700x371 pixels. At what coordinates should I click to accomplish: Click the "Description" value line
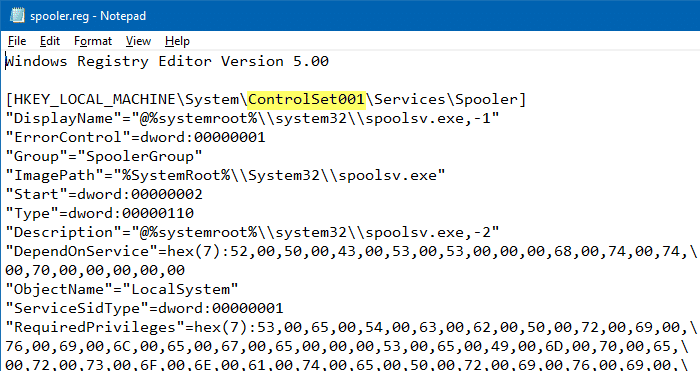tap(252, 232)
